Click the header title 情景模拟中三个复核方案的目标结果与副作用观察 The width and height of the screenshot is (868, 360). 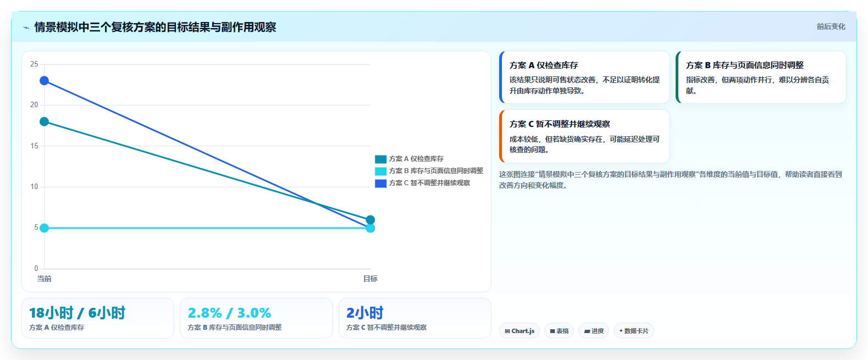click(155, 27)
